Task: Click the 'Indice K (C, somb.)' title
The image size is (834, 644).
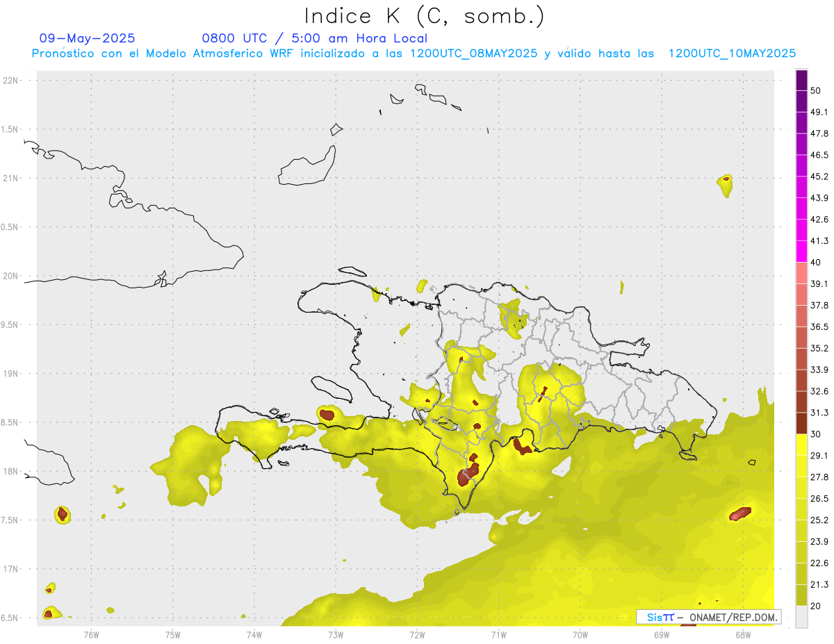Action: [x=425, y=16]
